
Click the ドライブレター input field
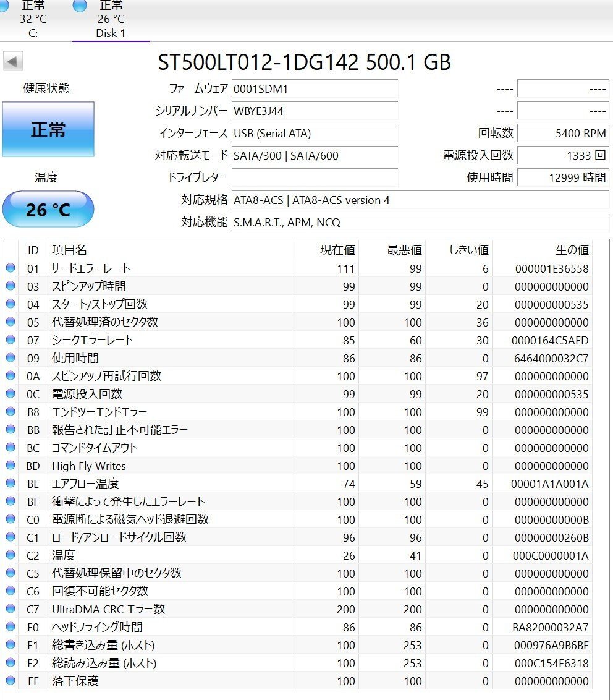pyautogui.click(x=315, y=177)
